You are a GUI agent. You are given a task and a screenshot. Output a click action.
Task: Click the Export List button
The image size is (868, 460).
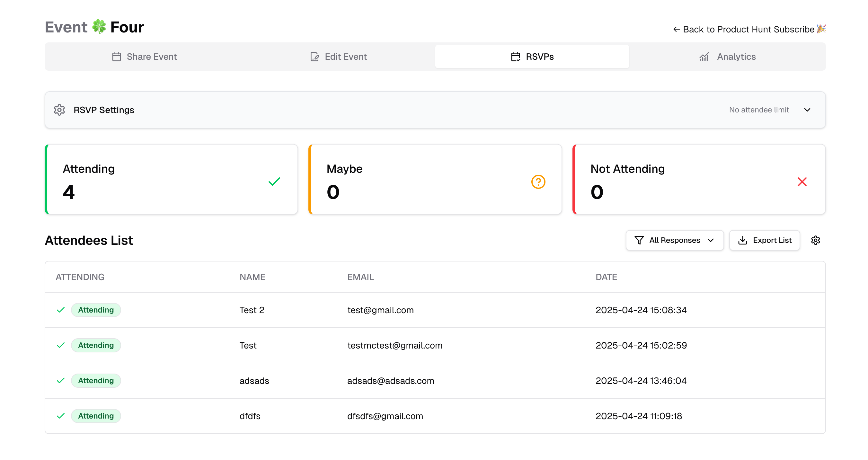click(x=764, y=240)
